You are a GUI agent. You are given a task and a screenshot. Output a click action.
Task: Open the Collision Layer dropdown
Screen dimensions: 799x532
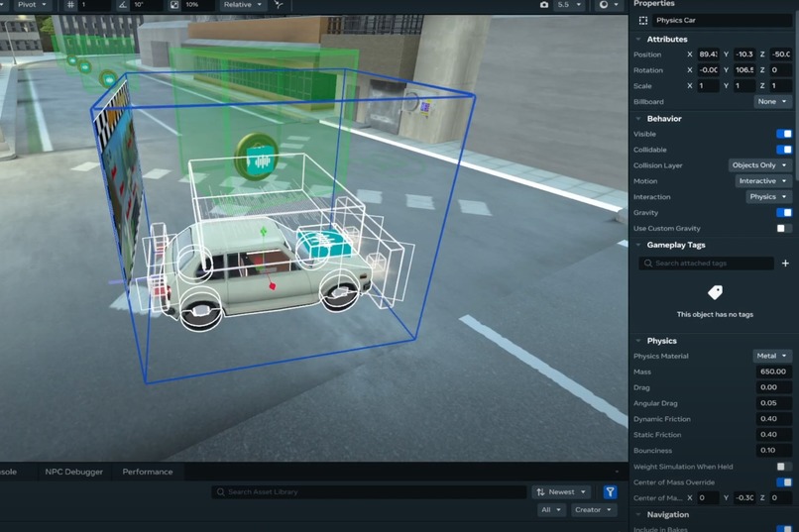point(759,165)
